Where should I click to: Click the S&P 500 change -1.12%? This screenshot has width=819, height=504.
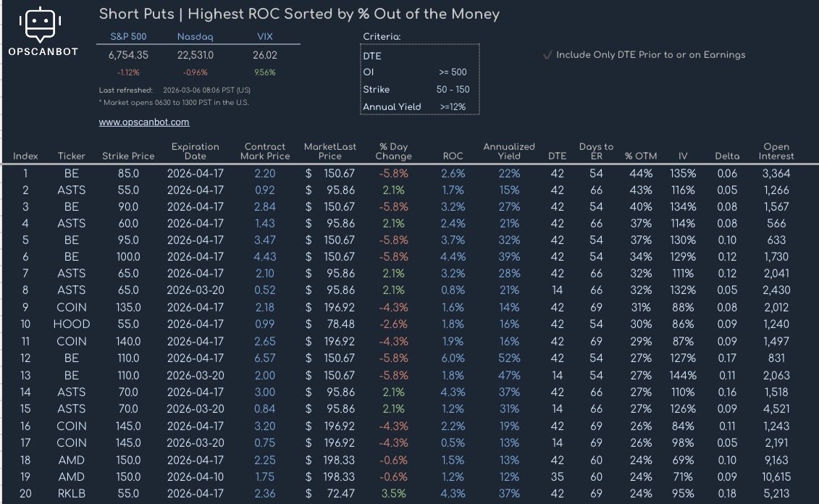[x=128, y=72]
